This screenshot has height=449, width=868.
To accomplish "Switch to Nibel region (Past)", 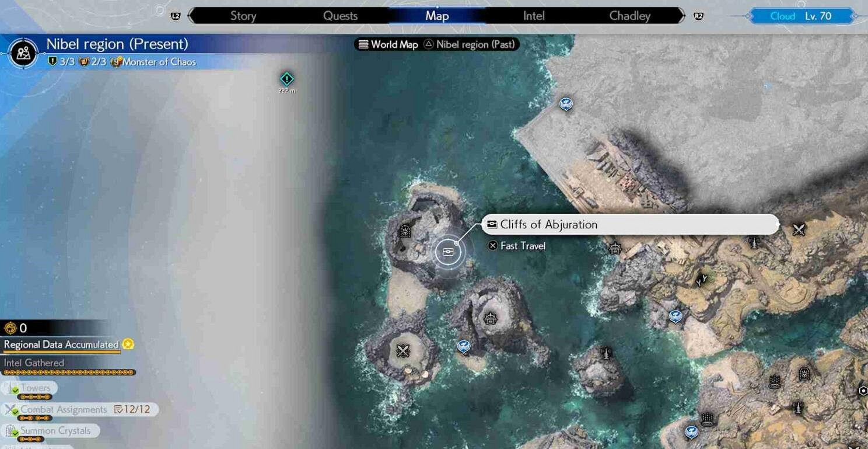I will coord(471,44).
